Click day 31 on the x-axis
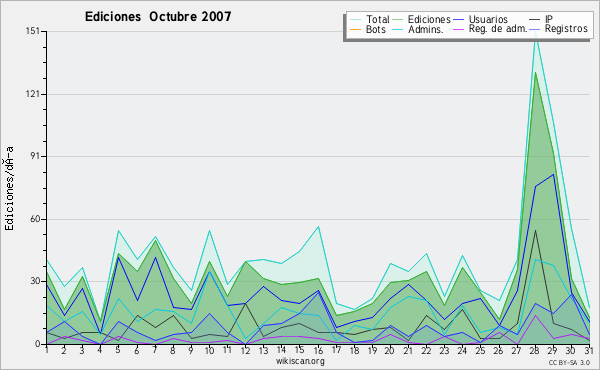Screen dimensions: 600x370 [x=589, y=350]
